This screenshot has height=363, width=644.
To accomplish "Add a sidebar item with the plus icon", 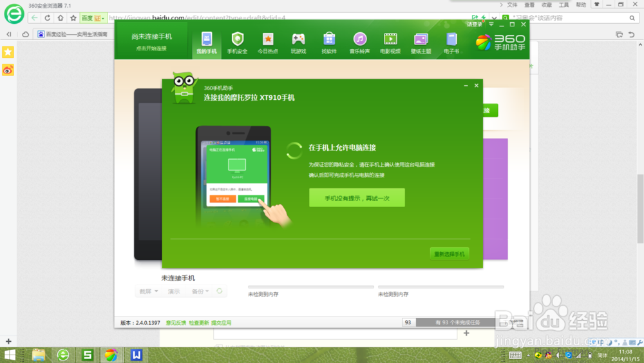I will click(8, 341).
